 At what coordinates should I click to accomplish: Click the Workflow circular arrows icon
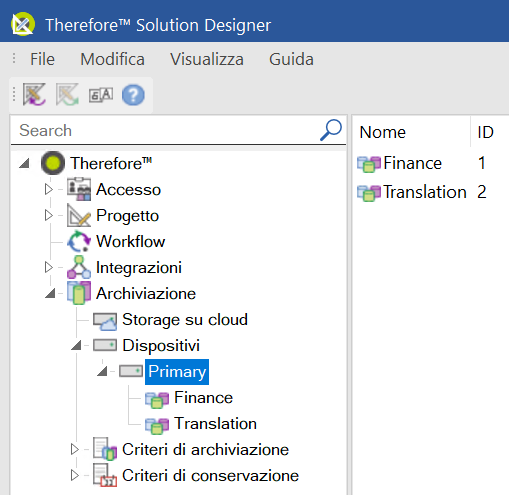(x=79, y=241)
